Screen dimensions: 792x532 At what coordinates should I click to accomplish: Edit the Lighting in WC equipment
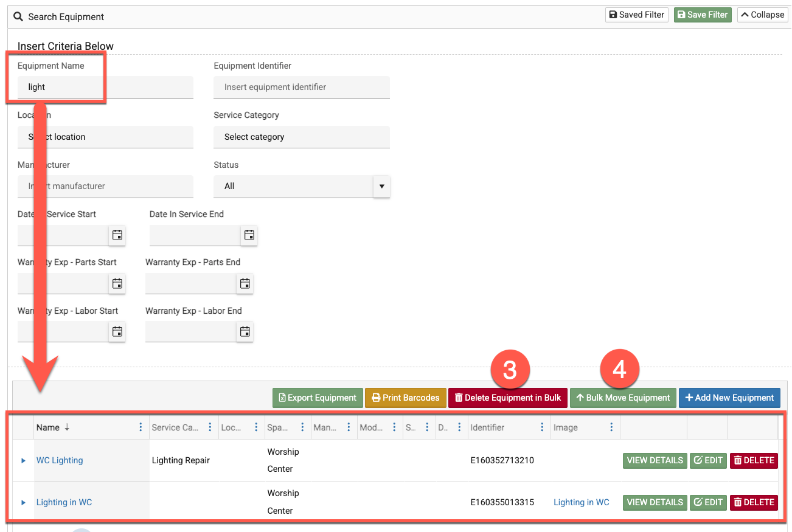tap(708, 502)
